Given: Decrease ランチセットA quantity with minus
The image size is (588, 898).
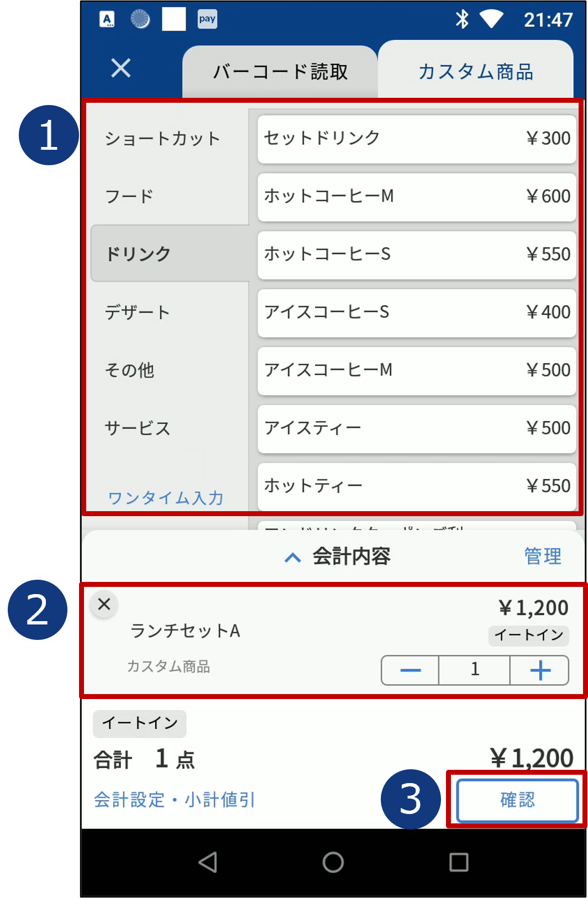Looking at the screenshot, I should click(x=410, y=670).
